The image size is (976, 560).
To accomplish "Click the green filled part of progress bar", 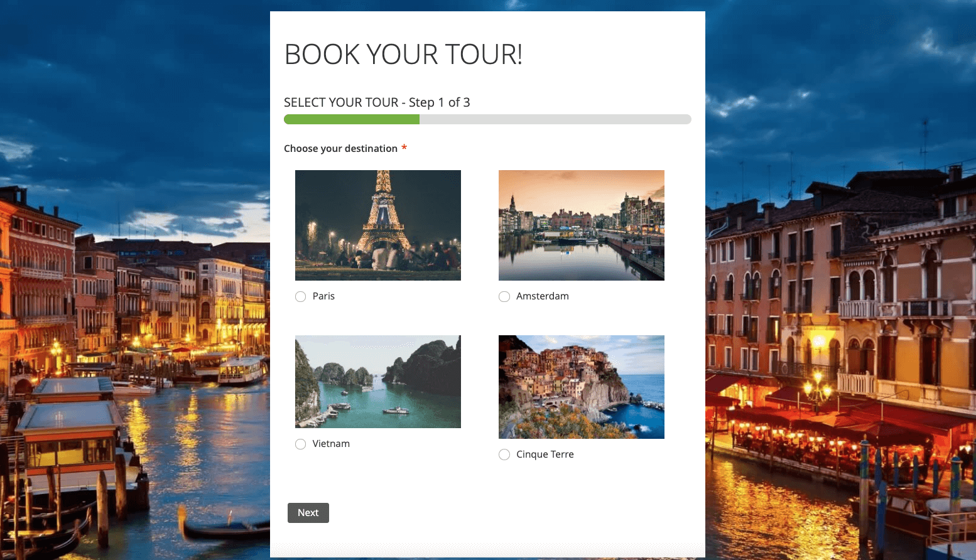I will [352, 119].
